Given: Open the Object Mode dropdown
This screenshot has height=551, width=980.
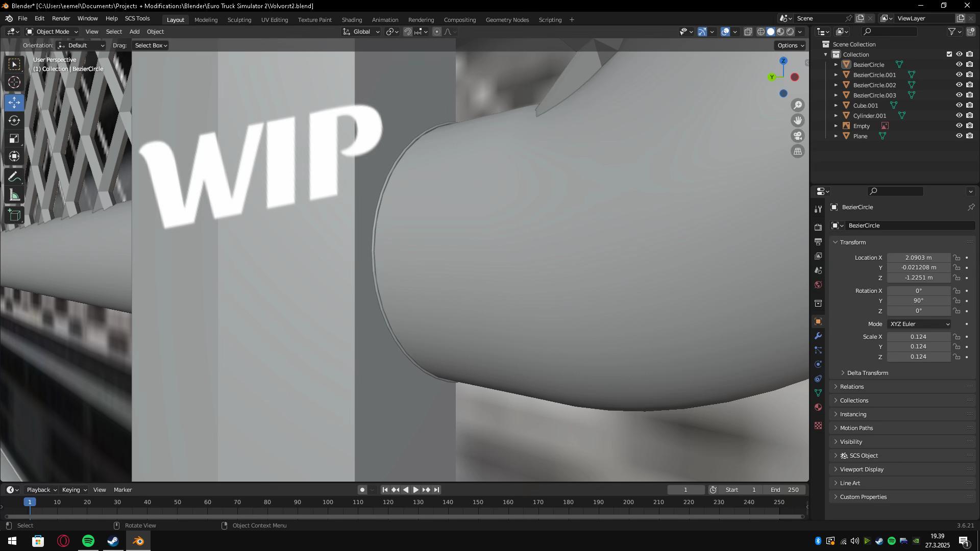Looking at the screenshot, I should coord(52,32).
